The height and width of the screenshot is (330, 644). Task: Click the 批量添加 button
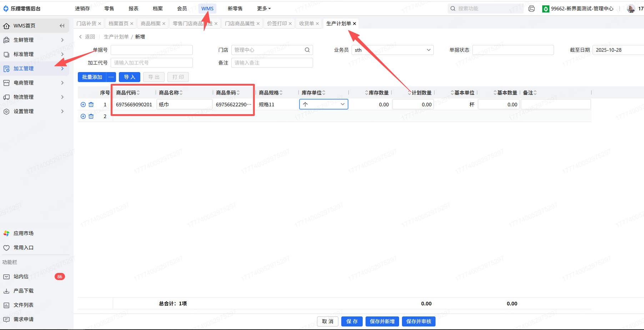click(92, 77)
